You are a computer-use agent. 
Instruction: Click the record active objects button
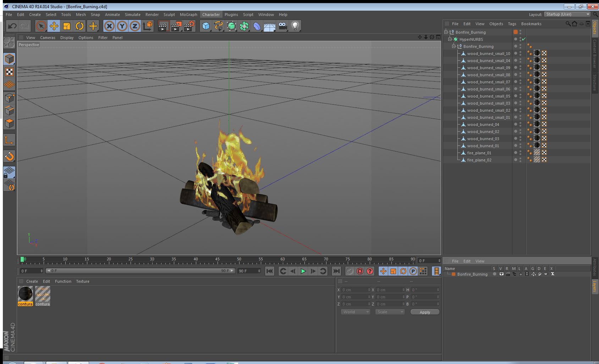pyautogui.click(x=350, y=271)
